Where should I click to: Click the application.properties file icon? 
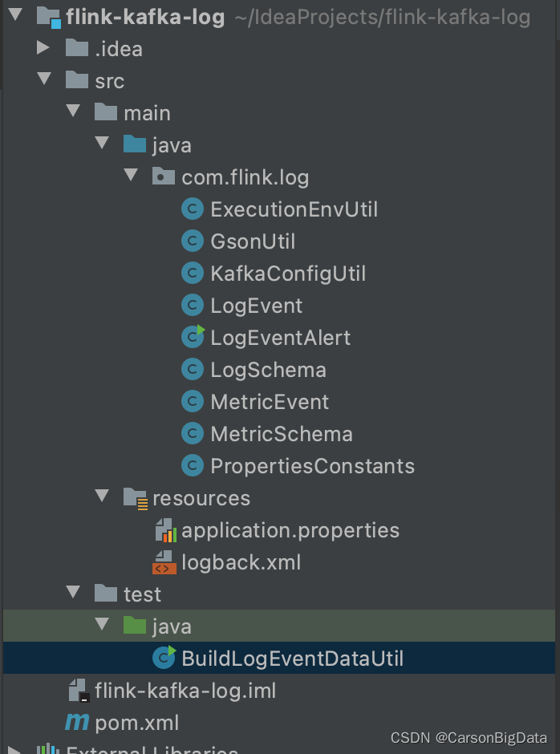[x=166, y=530]
